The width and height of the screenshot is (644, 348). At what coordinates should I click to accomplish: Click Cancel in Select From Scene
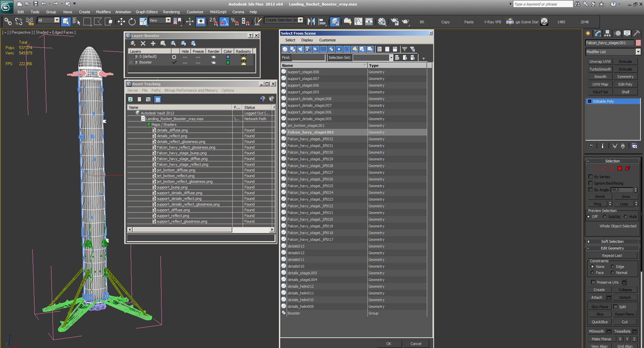(416, 344)
